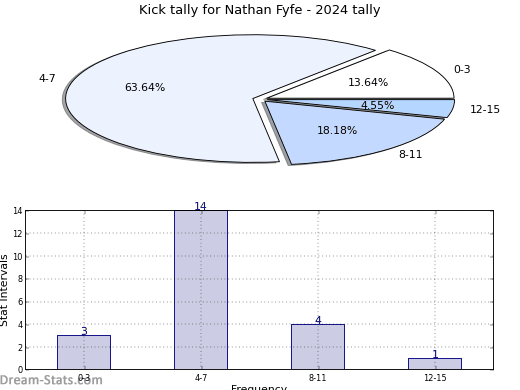Click the 4-7 pie label
Screen dimensions: 520x390
(47, 78)
